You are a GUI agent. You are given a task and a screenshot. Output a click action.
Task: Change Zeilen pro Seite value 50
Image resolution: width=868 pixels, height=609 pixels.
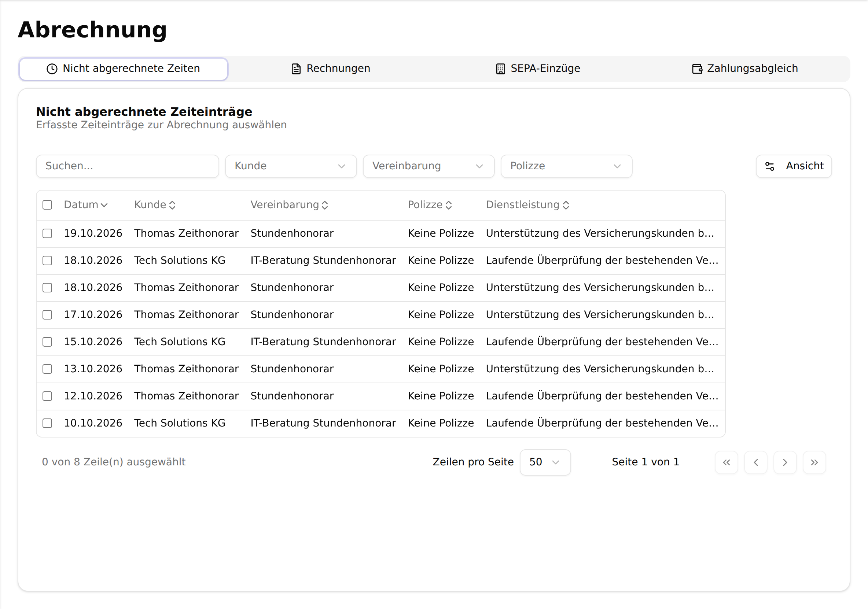pyautogui.click(x=545, y=462)
